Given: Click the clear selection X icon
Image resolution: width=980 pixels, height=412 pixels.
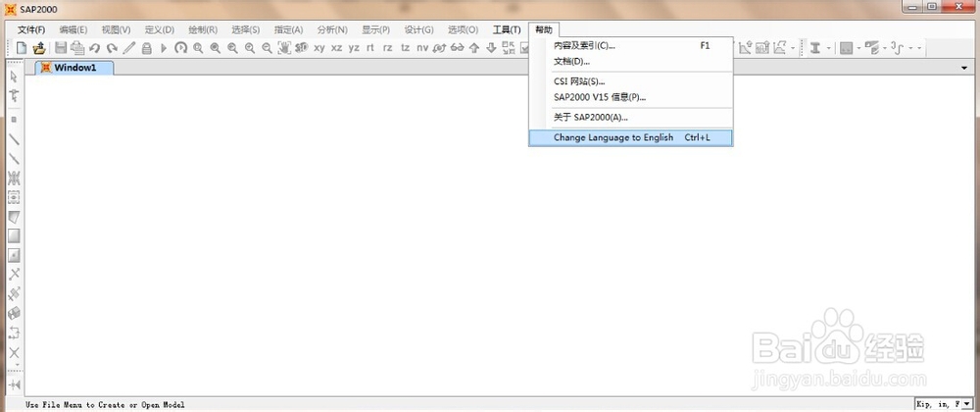Looking at the screenshot, I should coord(14,353).
